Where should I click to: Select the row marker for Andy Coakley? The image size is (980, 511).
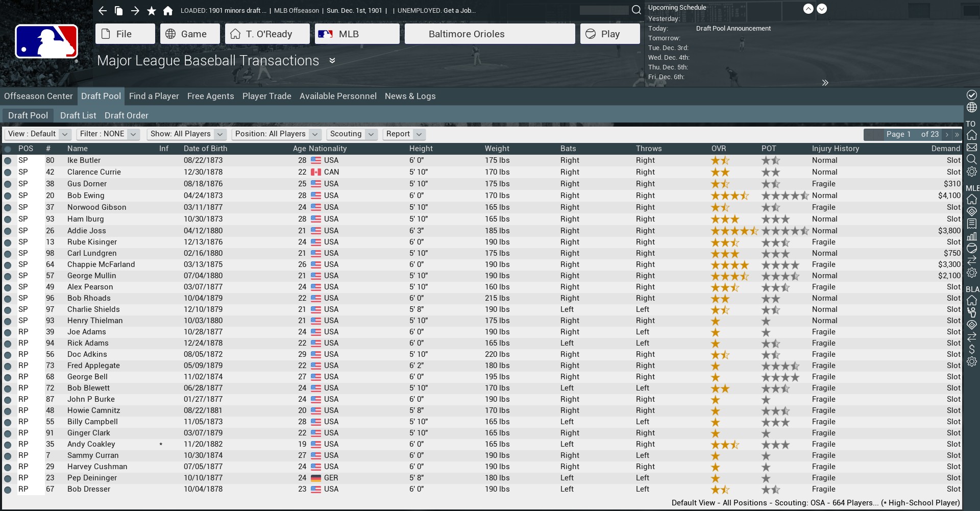tap(8, 444)
